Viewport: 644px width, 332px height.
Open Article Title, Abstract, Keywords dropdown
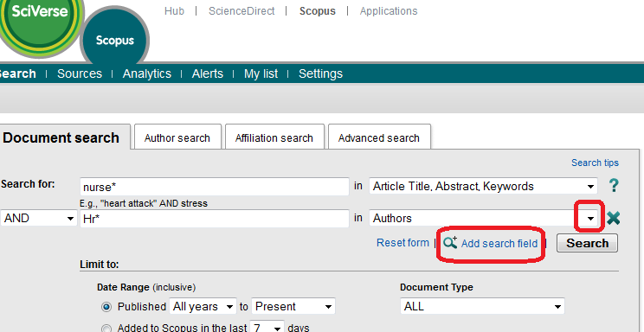coord(483,186)
